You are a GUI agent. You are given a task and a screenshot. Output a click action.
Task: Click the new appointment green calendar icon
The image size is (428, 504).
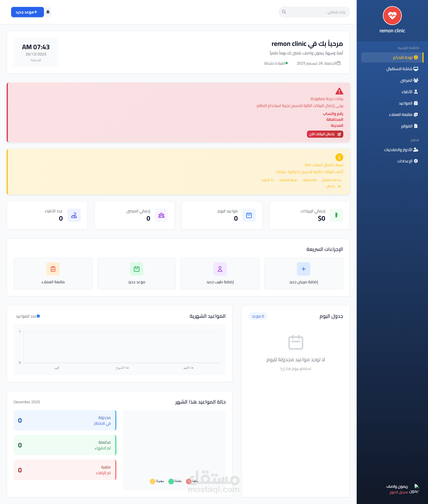click(x=136, y=269)
